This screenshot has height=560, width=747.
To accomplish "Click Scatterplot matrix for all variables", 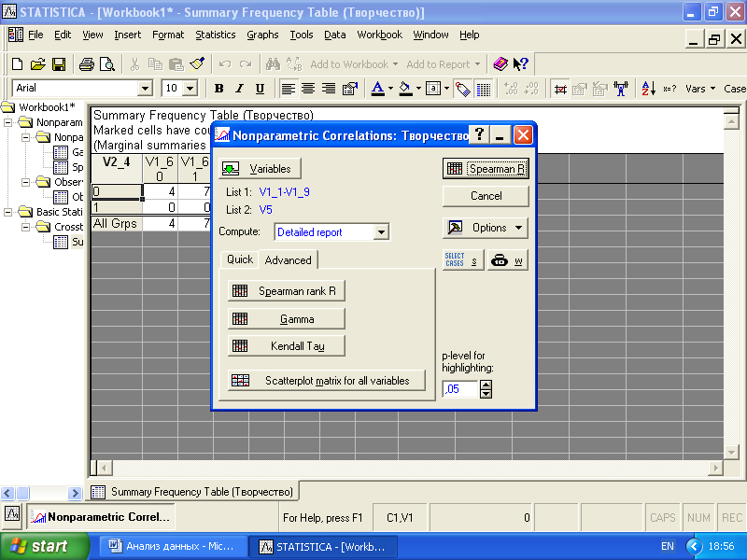I will click(327, 381).
